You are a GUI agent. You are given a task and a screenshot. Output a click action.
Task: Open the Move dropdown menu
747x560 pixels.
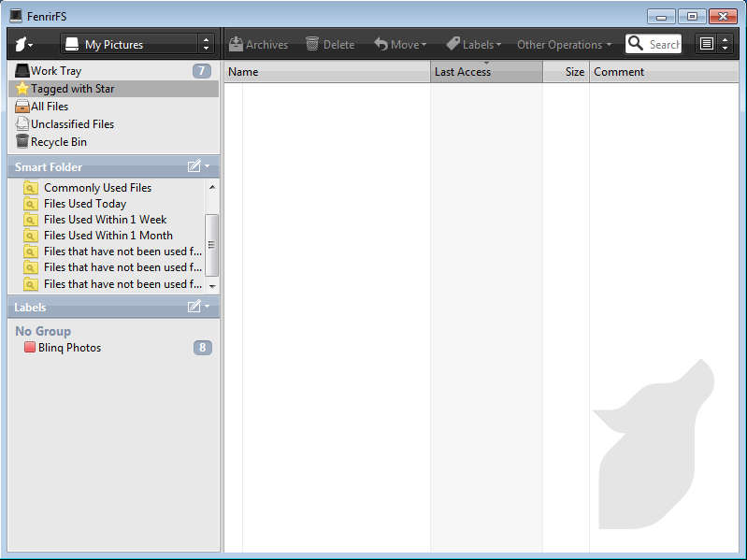(400, 44)
